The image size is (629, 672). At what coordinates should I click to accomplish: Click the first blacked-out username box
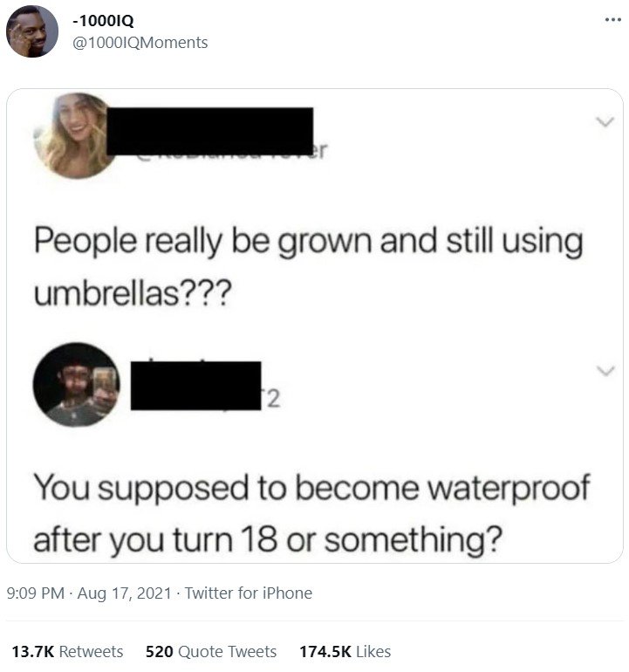pyautogui.click(x=210, y=131)
